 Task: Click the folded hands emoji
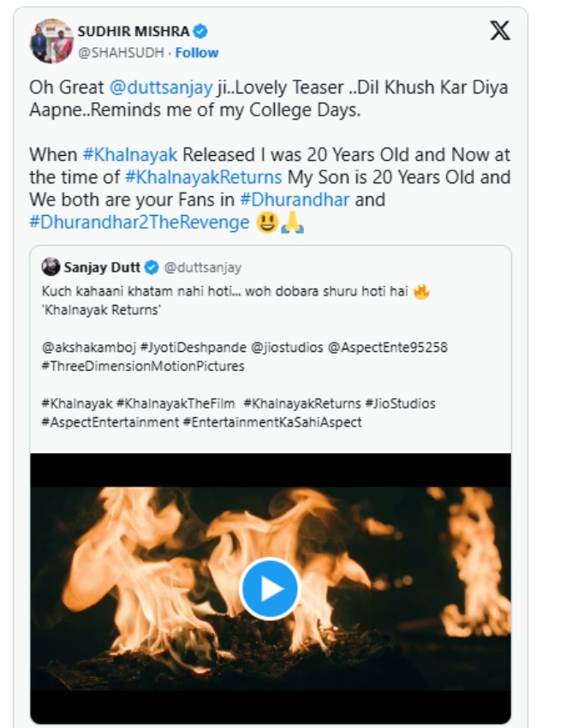click(293, 224)
